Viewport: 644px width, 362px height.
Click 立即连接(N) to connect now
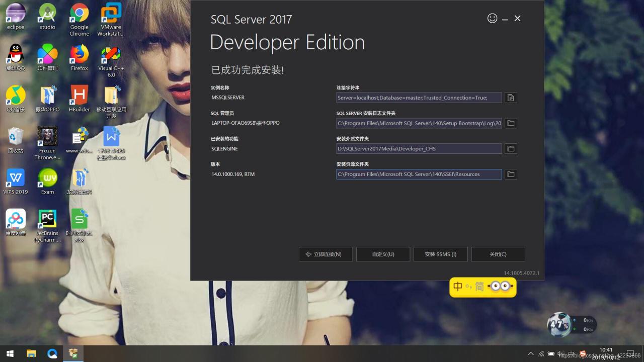pyautogui.click(x=326, y=254)
